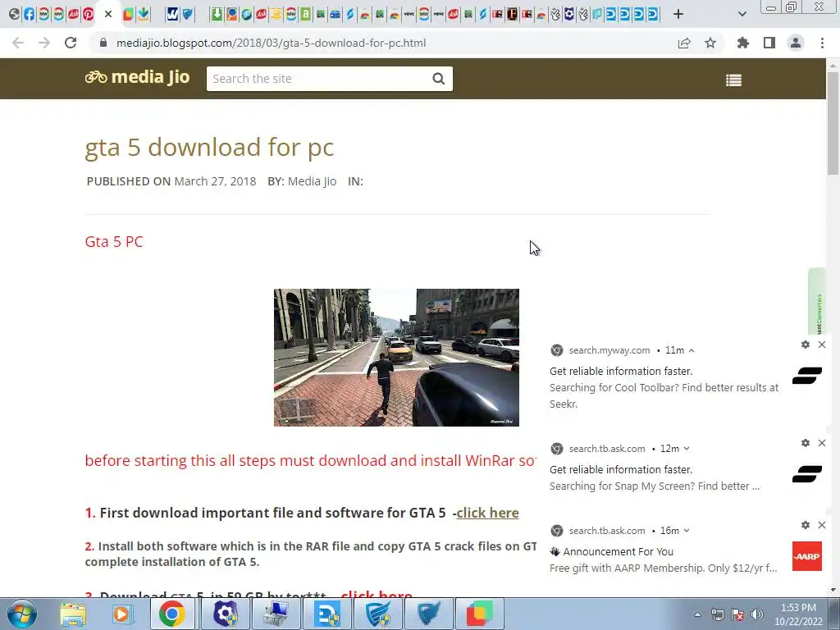
Task: Open settings gear of 16m AARP notification
Action: pos(806,525)
